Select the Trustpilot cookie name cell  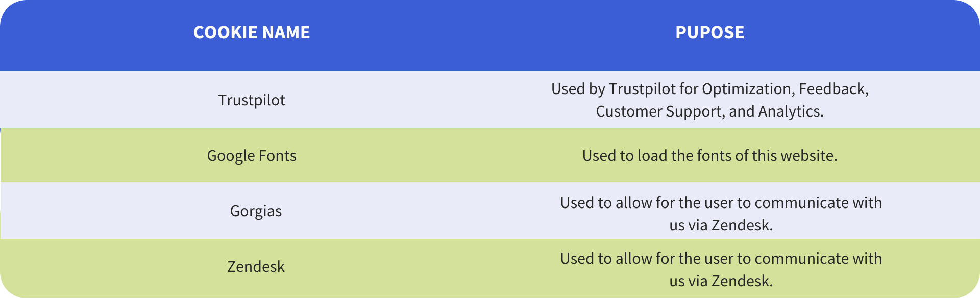tap(252, 100)
